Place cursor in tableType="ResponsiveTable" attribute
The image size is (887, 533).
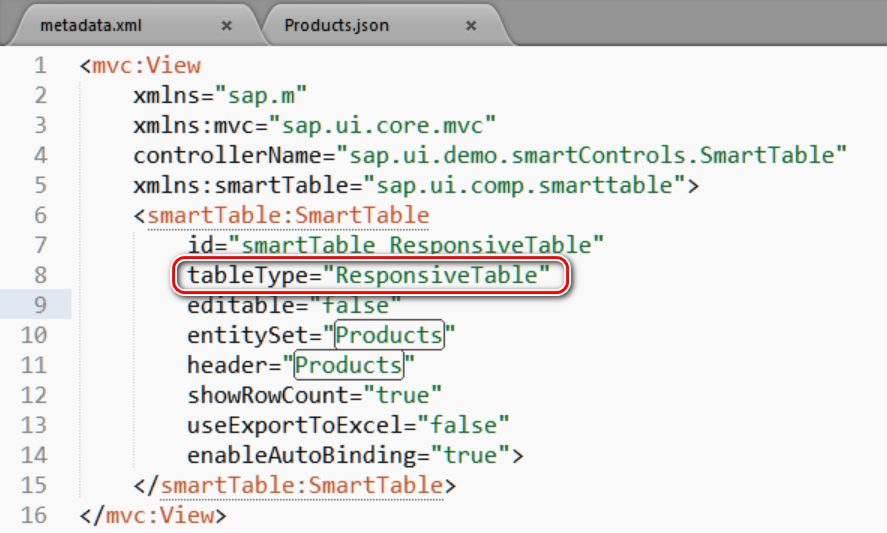click(368, 275)
